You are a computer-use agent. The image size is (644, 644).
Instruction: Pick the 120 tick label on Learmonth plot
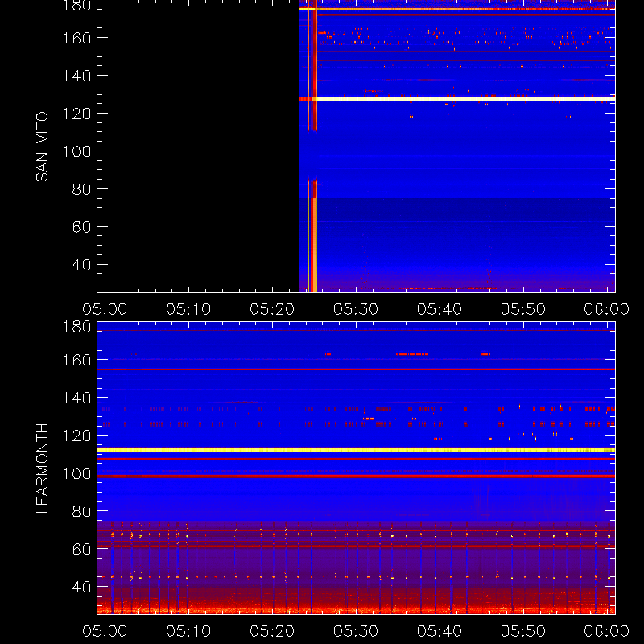76,436
